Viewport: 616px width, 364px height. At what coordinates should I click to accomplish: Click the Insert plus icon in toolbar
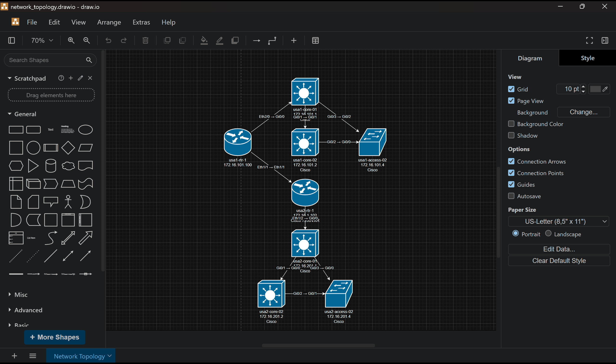point(294,40)
